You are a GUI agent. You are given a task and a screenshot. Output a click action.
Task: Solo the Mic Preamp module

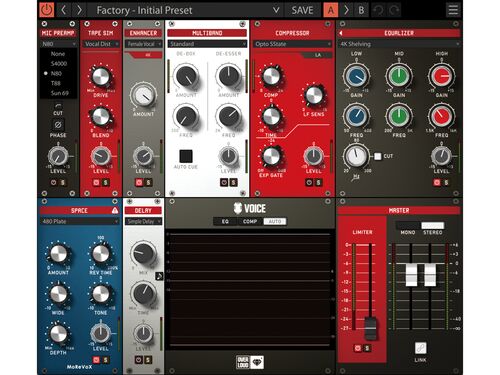(63, 182)
